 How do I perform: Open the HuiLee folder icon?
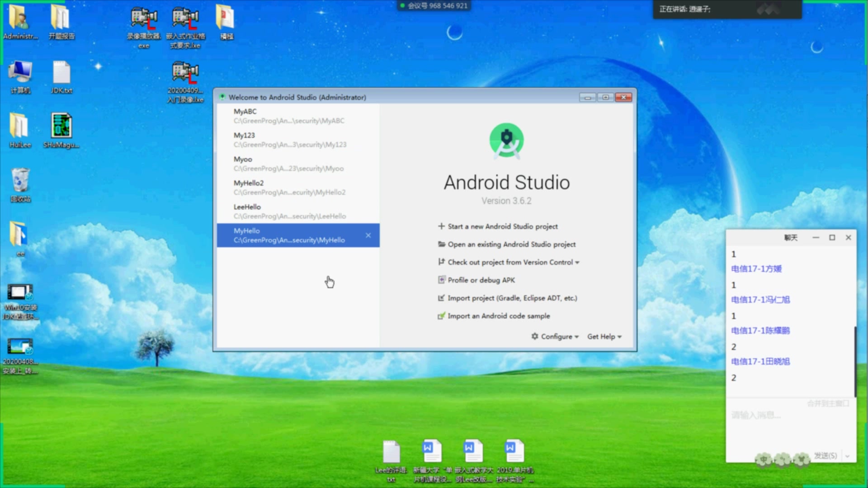pyautogui.click(x=19, y=130)
